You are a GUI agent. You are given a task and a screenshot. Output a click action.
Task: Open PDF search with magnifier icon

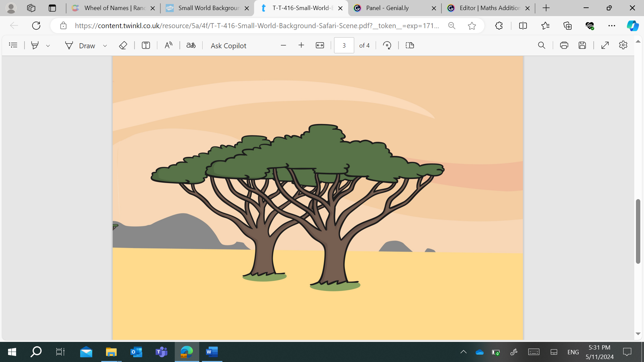click(x=541, y=45)
